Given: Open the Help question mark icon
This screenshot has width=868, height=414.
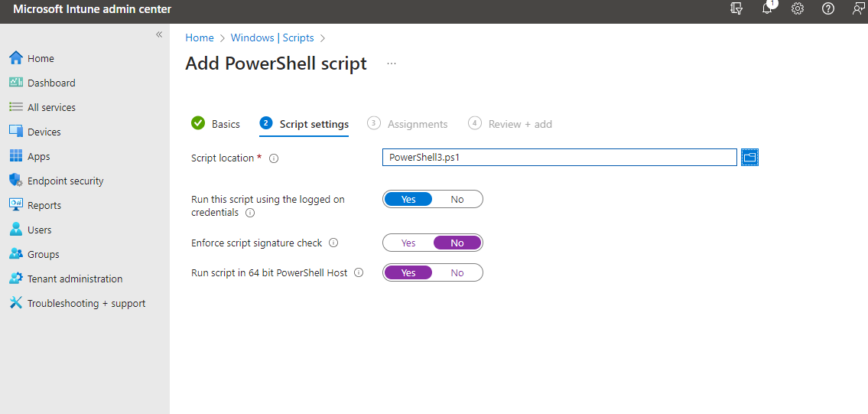Looking at the screenshot, I should 828,9.
